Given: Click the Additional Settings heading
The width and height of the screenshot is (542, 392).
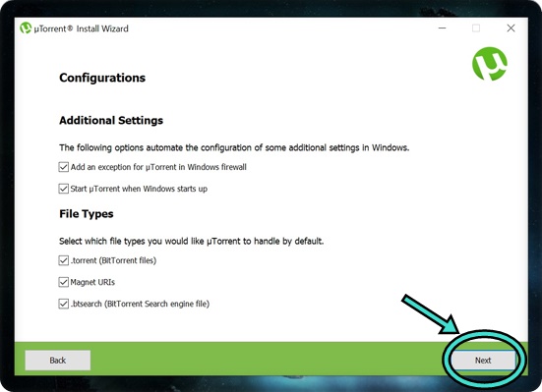Looking at the screenshot, I should 111,121.
